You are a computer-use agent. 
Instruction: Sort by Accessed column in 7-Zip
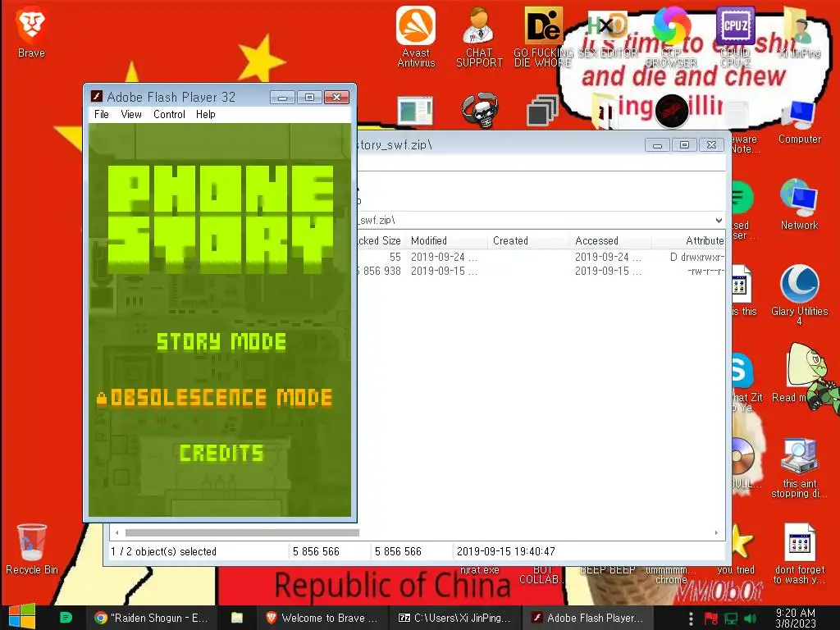tap(610, 240)
